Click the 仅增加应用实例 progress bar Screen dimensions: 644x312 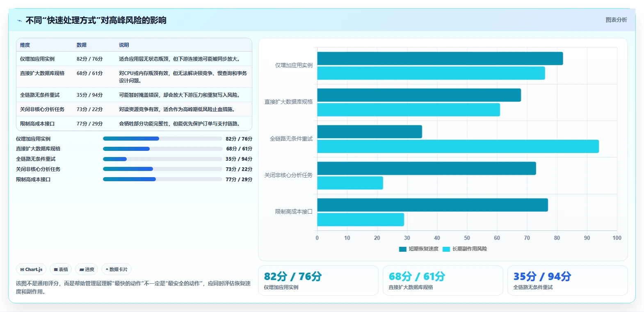162,139
